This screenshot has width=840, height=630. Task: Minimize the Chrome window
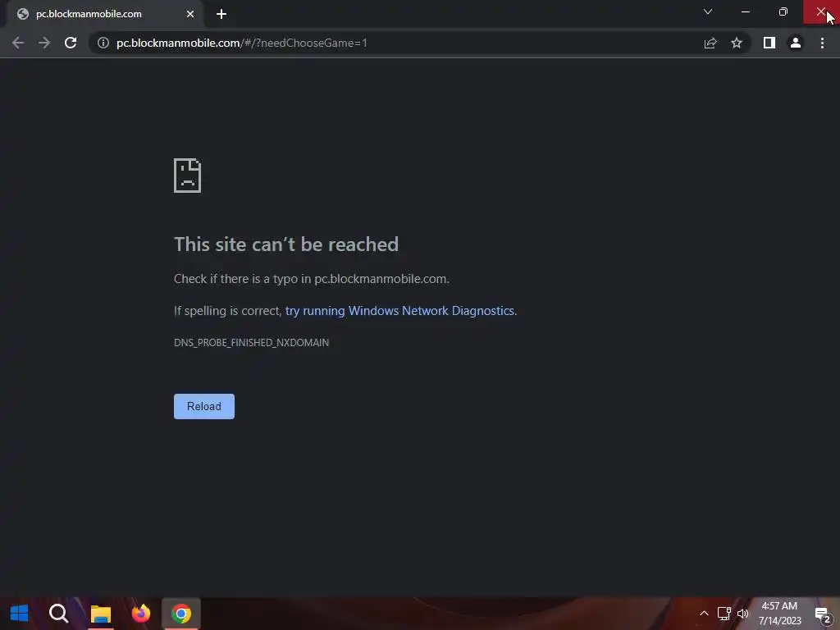tap(745, 11)
